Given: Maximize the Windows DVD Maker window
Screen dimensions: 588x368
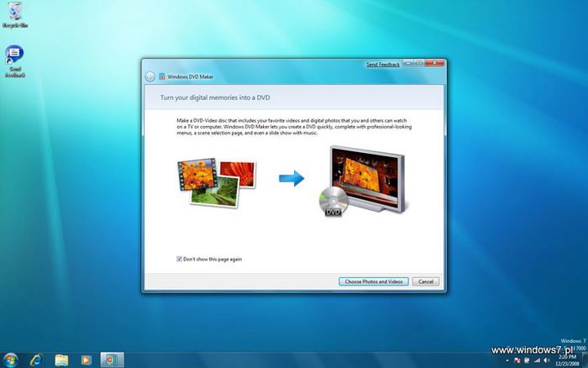Looking at the screenshot, I should click(419, 63).
